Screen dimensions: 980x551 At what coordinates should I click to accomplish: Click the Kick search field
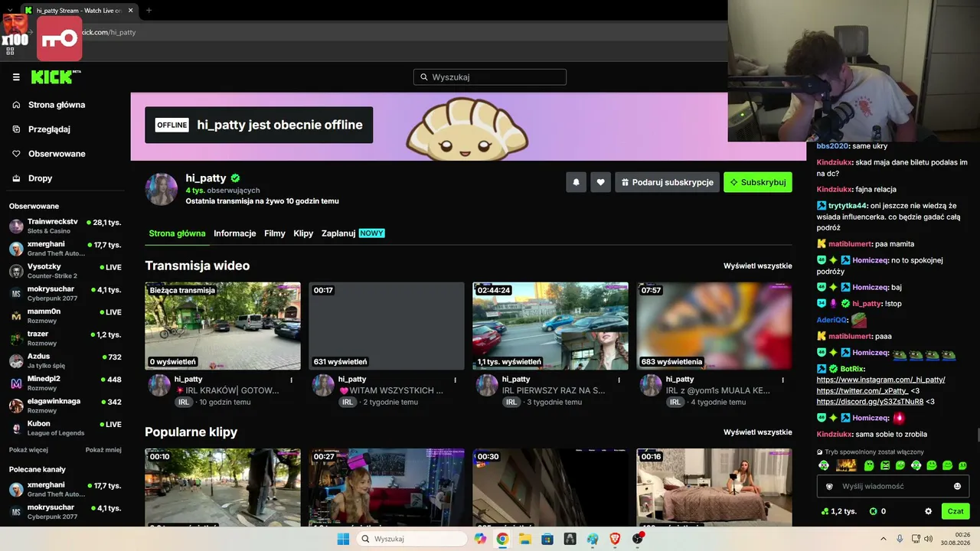(x=490, y=77)
